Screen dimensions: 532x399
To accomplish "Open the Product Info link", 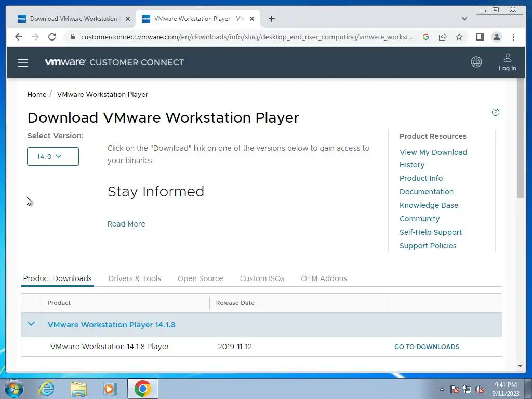I will click(x=421, y=178).
